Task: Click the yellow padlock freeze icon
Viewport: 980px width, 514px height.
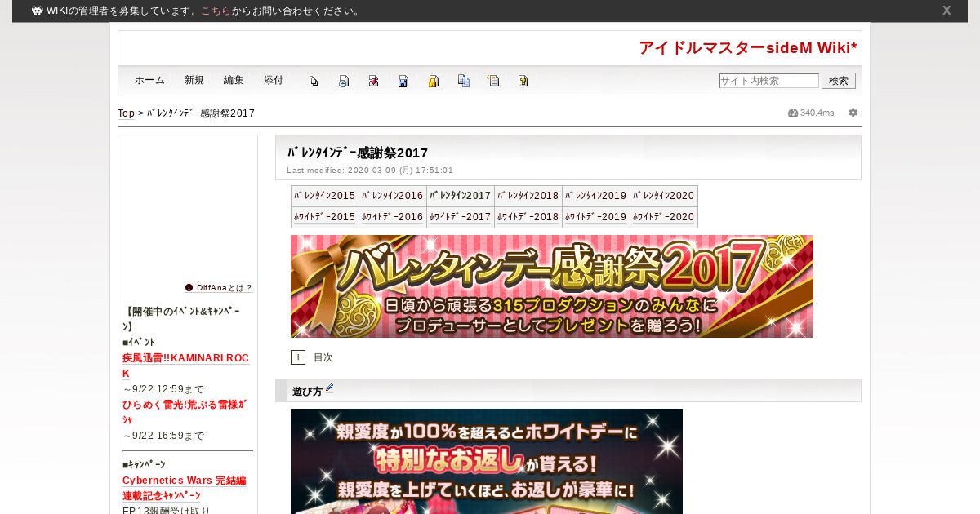Action: (434, 81)
